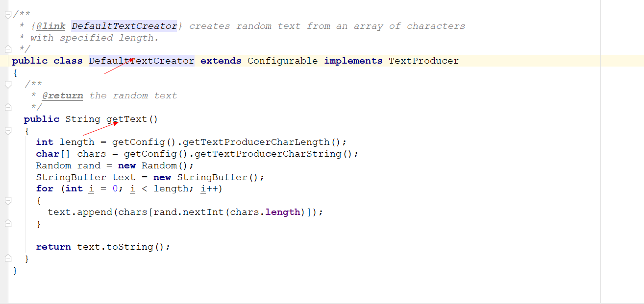The image size is (644, 304).
Task: Click getConfig() on the int length line
Action: (x=144, y=142)
